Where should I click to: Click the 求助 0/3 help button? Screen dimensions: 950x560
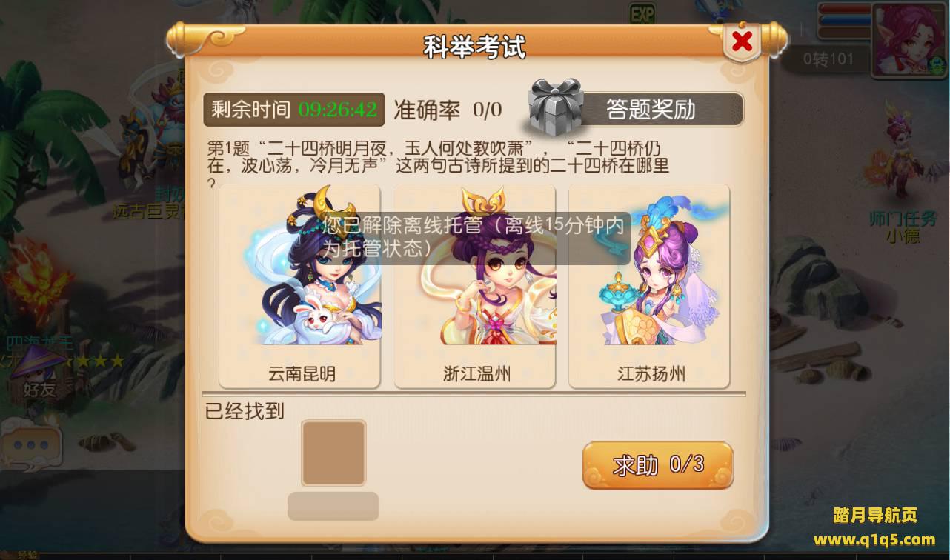point(658,465)
